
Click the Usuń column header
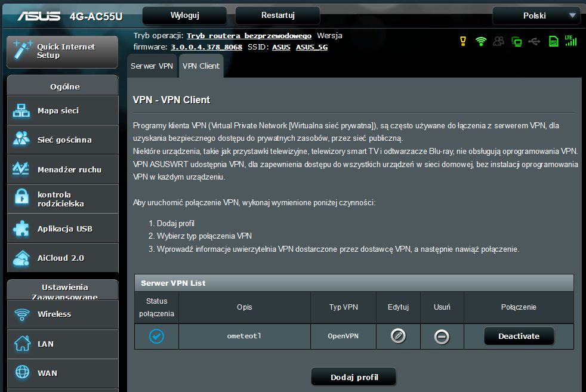[442, 307]
